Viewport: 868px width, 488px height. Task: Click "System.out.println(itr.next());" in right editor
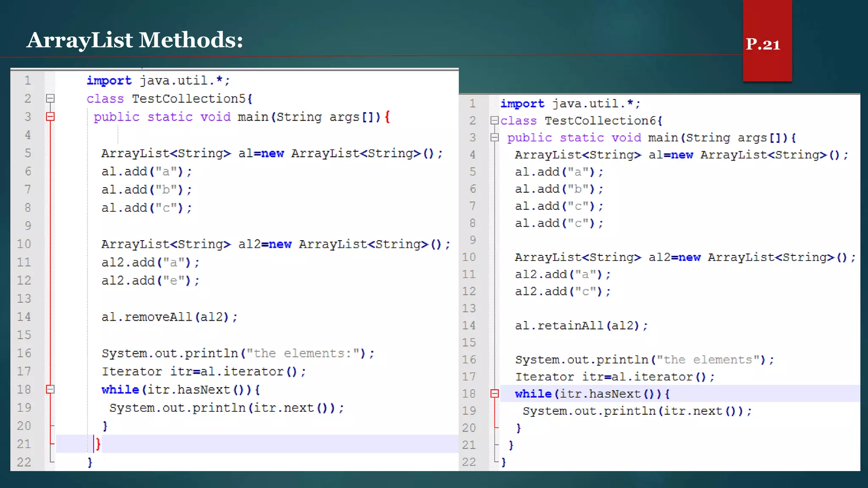point(637,411)
